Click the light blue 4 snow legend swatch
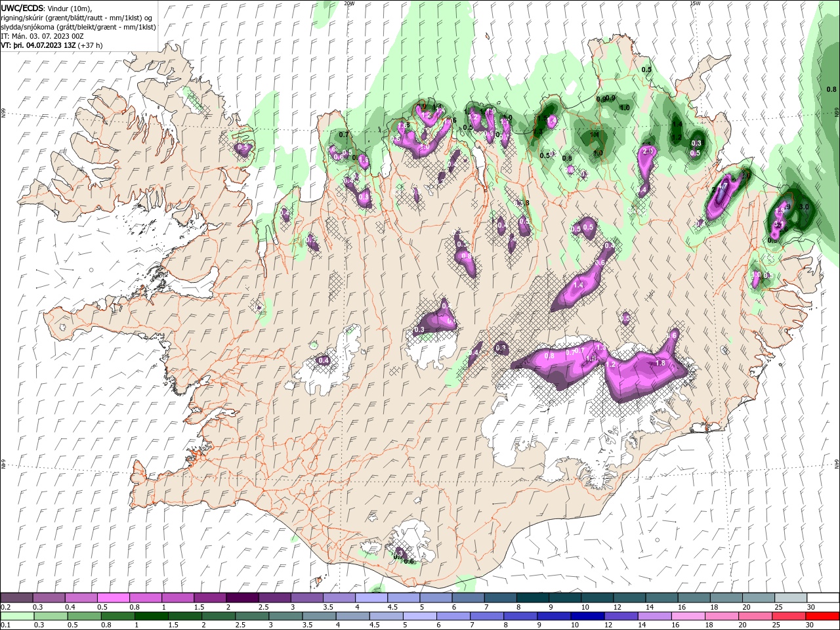The height and width of the screenshot is (630, 840). click(371, 597)
